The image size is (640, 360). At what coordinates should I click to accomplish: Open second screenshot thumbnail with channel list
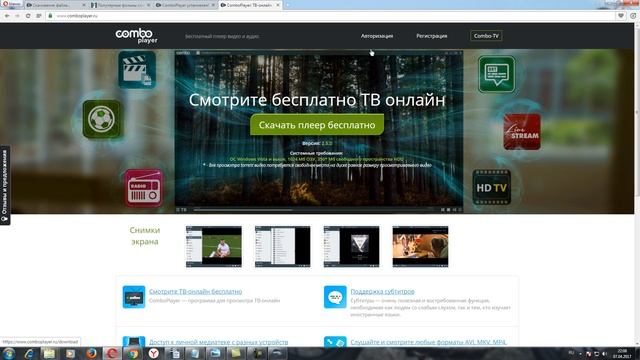click(x=282, y=247)
